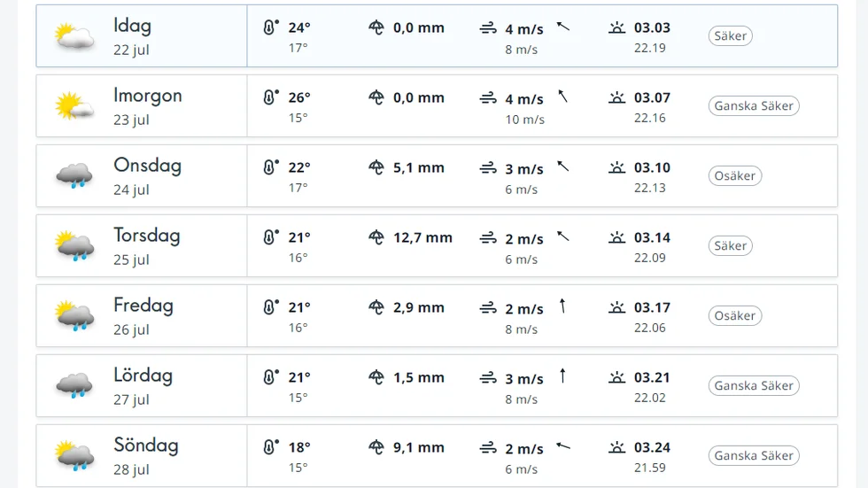Open the Onsdag 24 jul day label

click(147, 176)
